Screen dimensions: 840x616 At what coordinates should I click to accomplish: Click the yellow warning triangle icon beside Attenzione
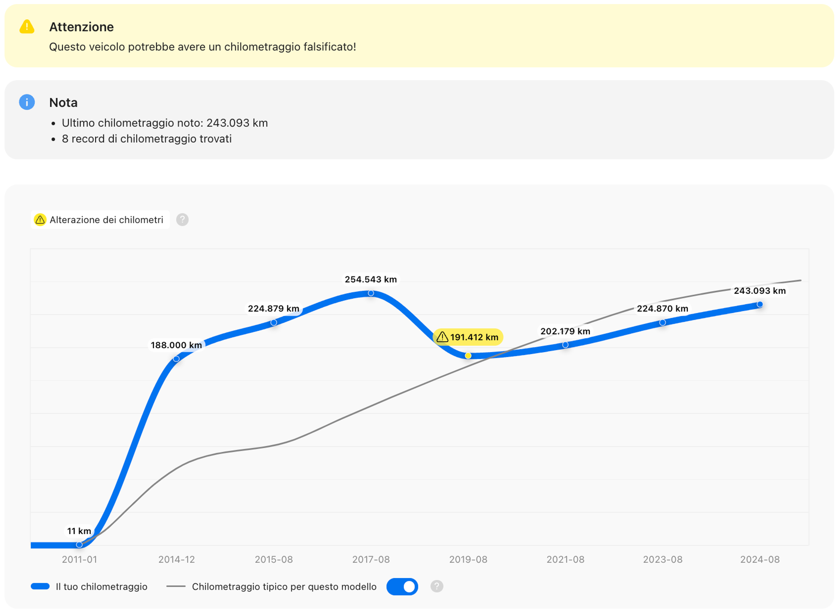pyautogui.click(x=27, y=27)
